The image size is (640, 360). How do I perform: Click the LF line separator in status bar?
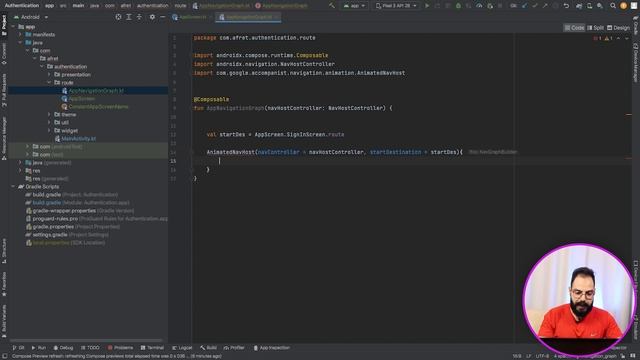point(529,356)
